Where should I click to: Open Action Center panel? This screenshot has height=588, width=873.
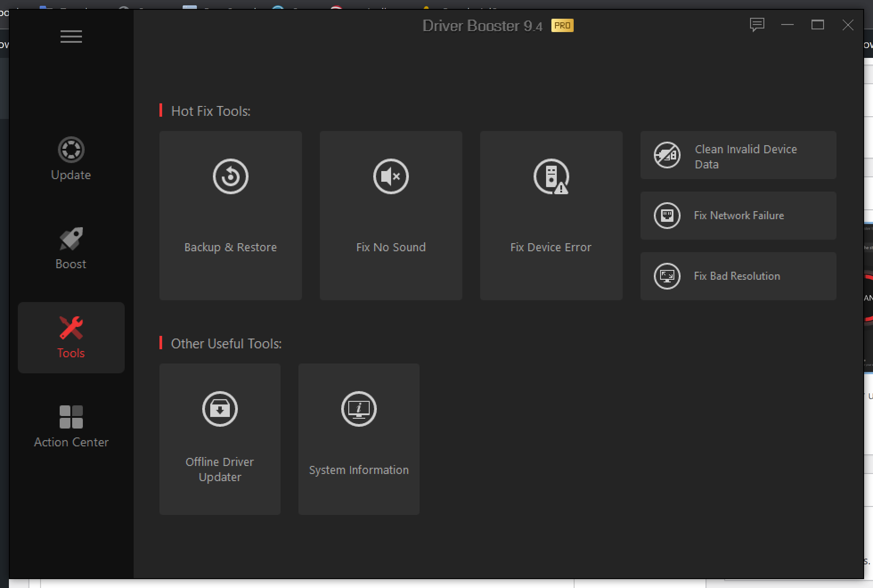point(70,427)
